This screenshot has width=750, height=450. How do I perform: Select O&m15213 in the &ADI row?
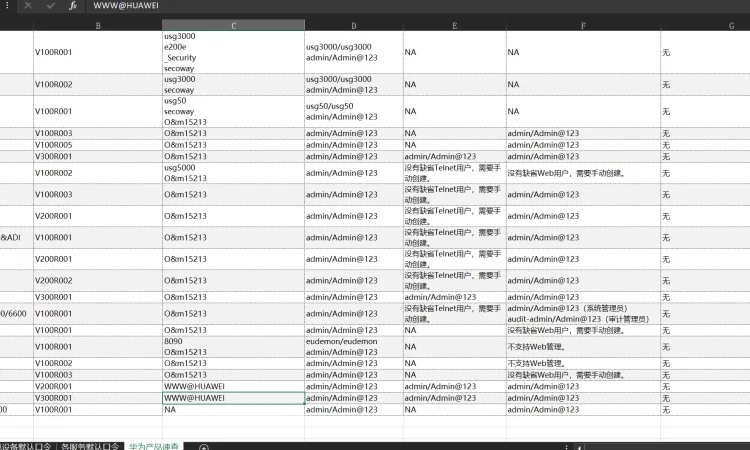click(233, 238)
